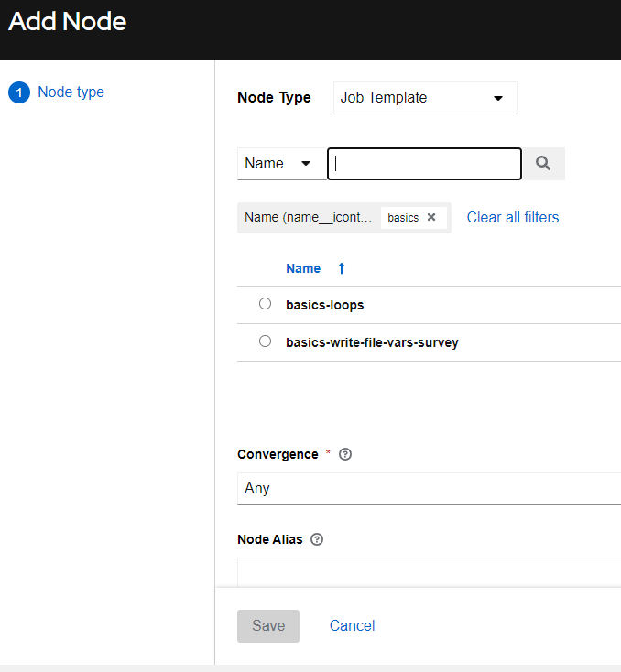Viewport: 621px width, 672px height.
Task: Open the Convergence "Any" dropdown
Action: [x=429, y=488]
